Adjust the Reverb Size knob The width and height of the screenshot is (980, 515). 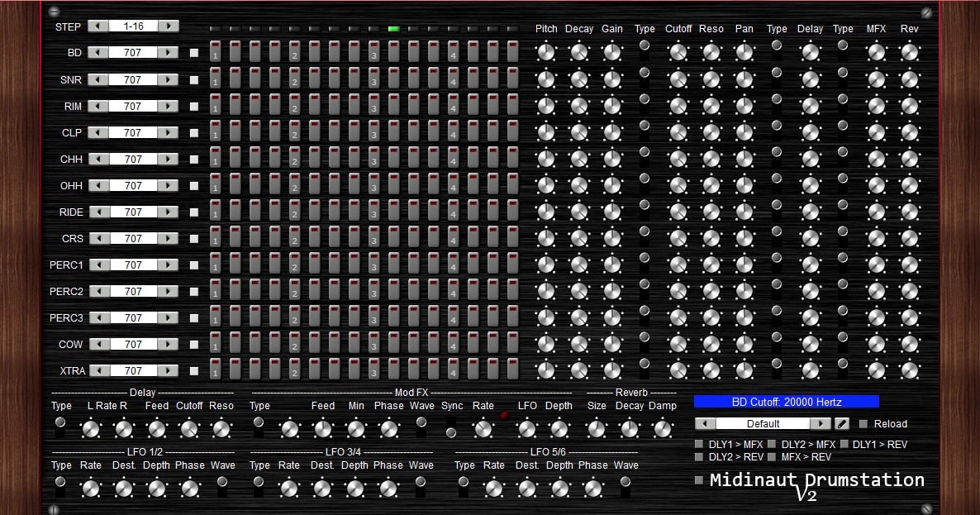point(597,428)
